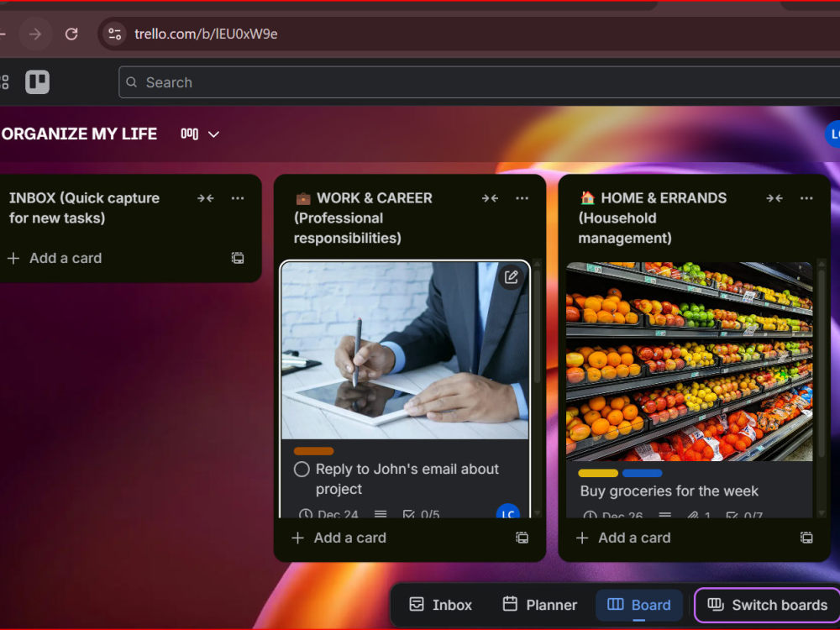This screenshot has width=840, height=630.
Task: Open WORK & CAREER list actions menu
Action: pyautogui.click(x=522, y=198)
